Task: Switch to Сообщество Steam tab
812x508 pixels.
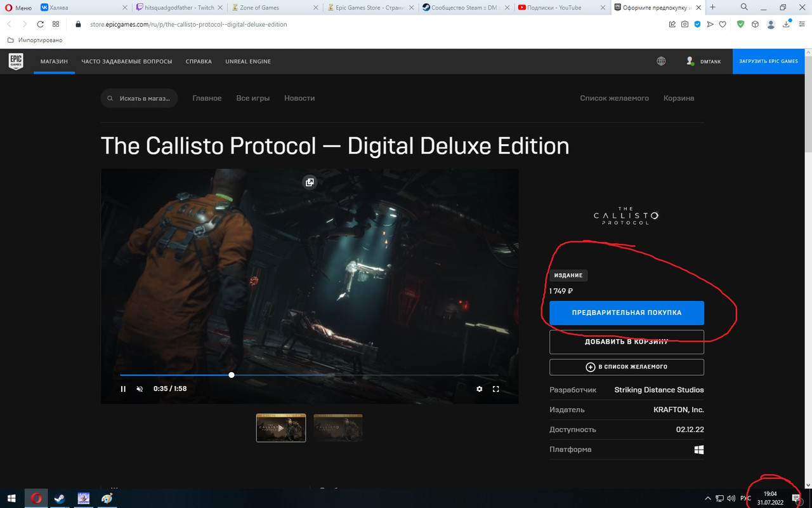Action: pos(467,8)
